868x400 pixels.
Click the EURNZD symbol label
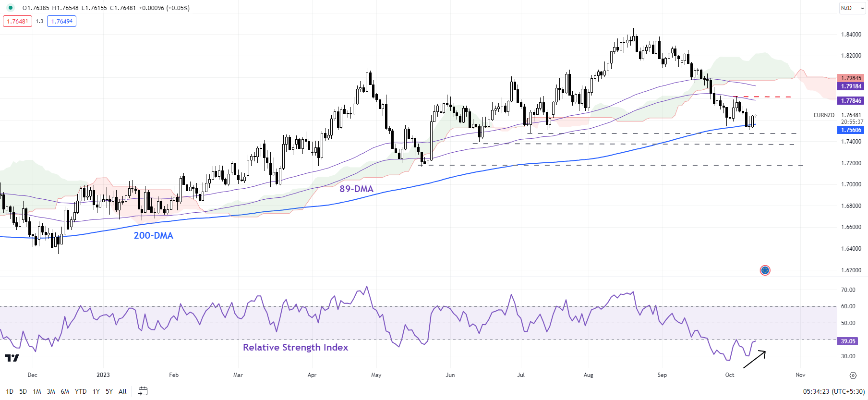[824, 115]
